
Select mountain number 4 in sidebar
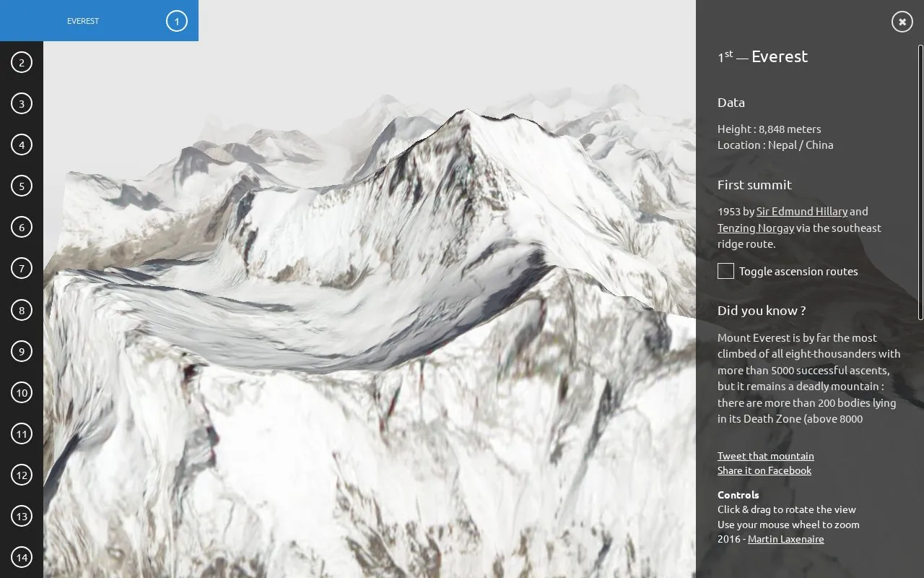pyautogui.click(x=22, y=144)
